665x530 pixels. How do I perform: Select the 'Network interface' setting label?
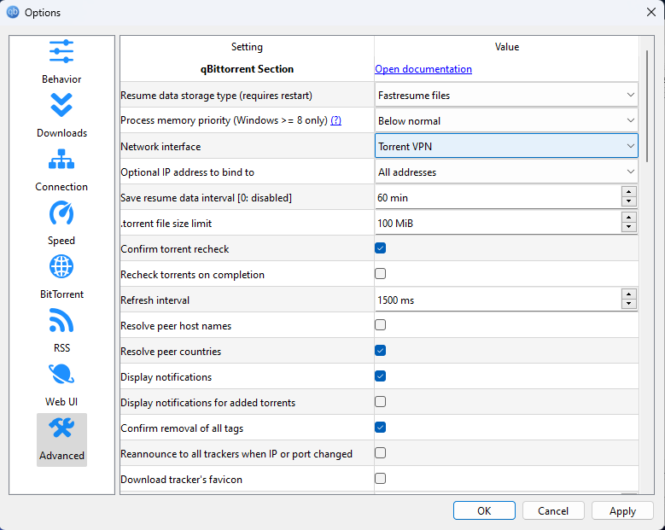click(x=161, y=147)
